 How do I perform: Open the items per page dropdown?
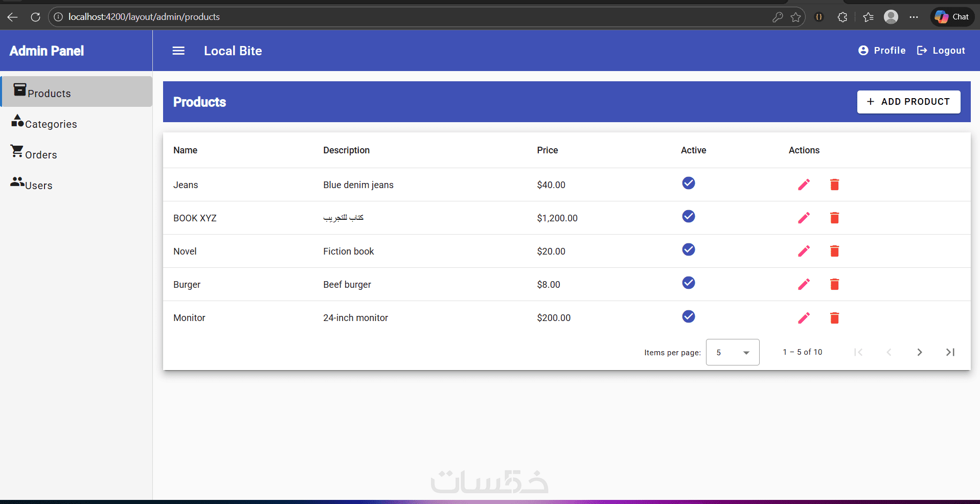point(733,352)
